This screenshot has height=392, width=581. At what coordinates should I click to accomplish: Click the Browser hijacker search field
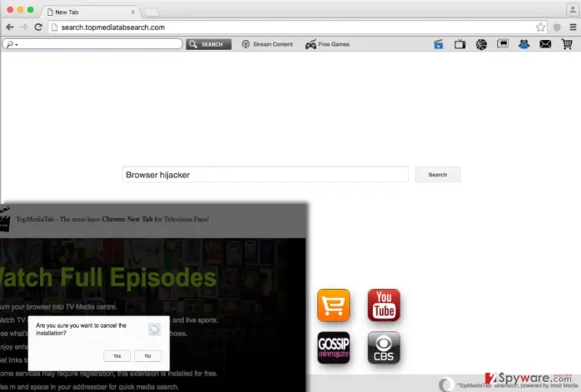coord(266,175)
